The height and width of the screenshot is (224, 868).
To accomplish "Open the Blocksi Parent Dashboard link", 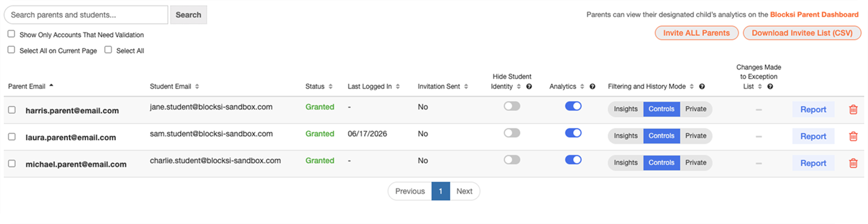I will (x=814, y=15).
